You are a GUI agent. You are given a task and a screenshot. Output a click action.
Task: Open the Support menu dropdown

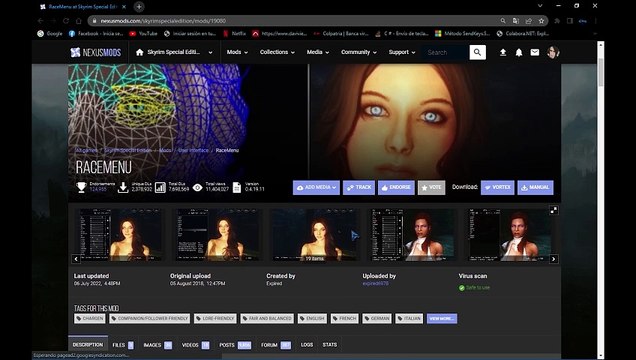pos(402,52)
